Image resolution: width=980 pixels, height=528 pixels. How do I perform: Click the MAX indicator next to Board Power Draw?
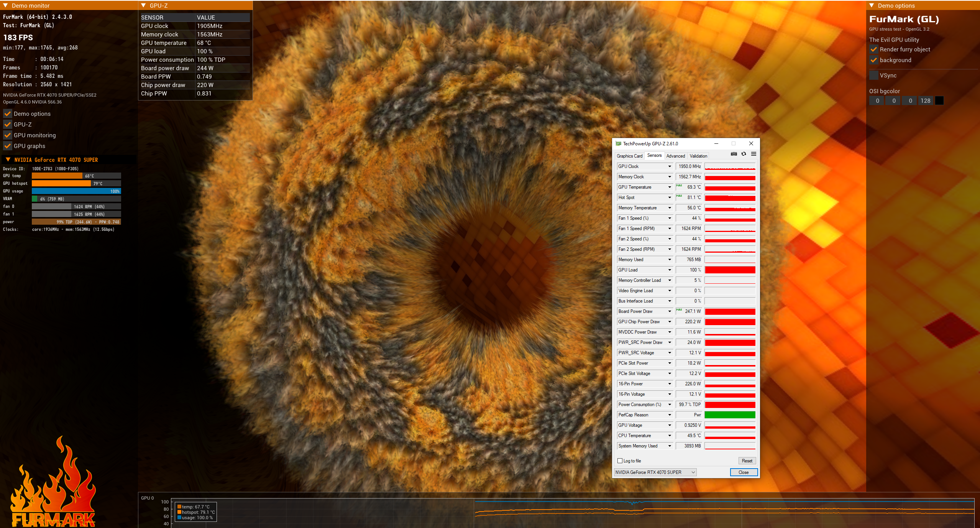pyautogui.click(x=679, y=310)
